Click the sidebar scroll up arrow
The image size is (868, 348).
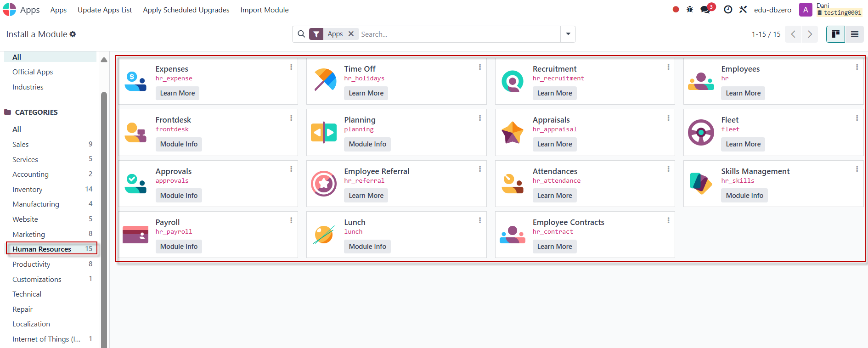[x=104, y=60]
